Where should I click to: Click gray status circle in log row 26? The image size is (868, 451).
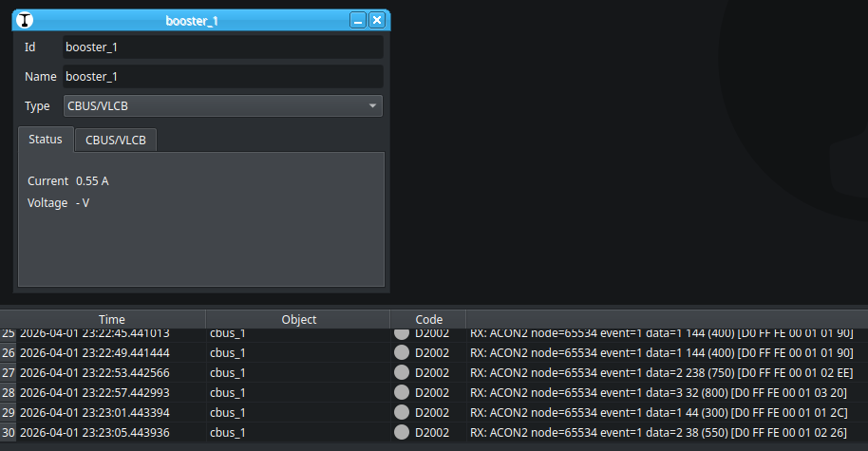402,353
